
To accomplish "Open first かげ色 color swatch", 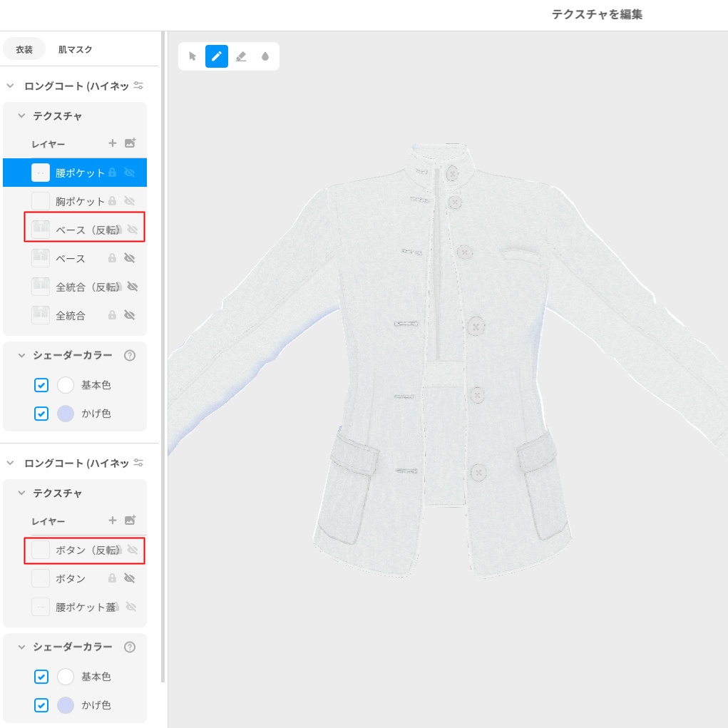I will point(66,414).
